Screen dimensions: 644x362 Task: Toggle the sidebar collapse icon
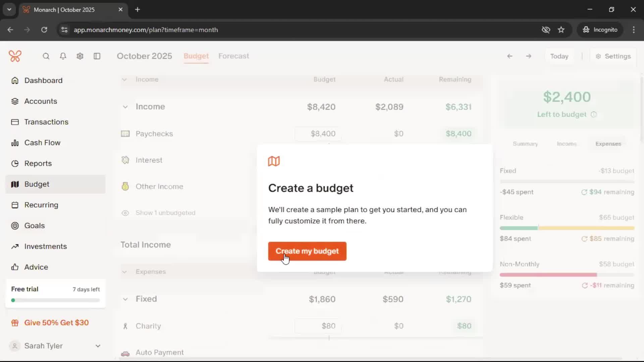coord(97,56)
